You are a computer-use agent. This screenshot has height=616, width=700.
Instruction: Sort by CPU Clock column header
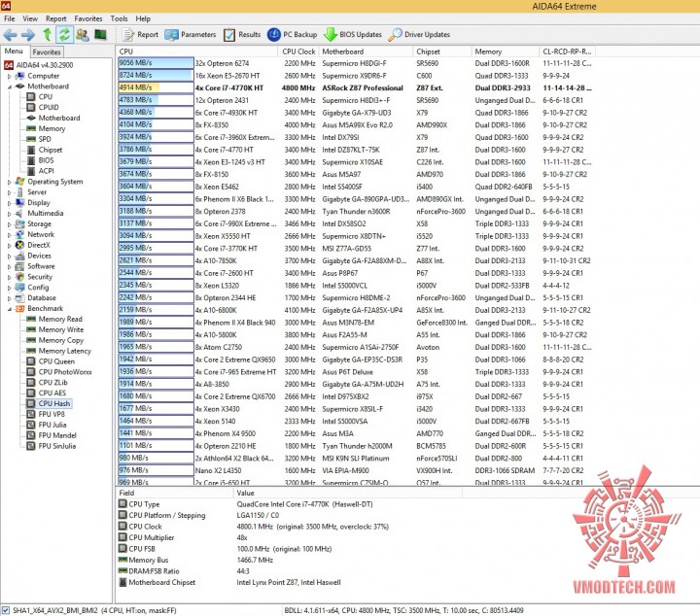(298, 51)
